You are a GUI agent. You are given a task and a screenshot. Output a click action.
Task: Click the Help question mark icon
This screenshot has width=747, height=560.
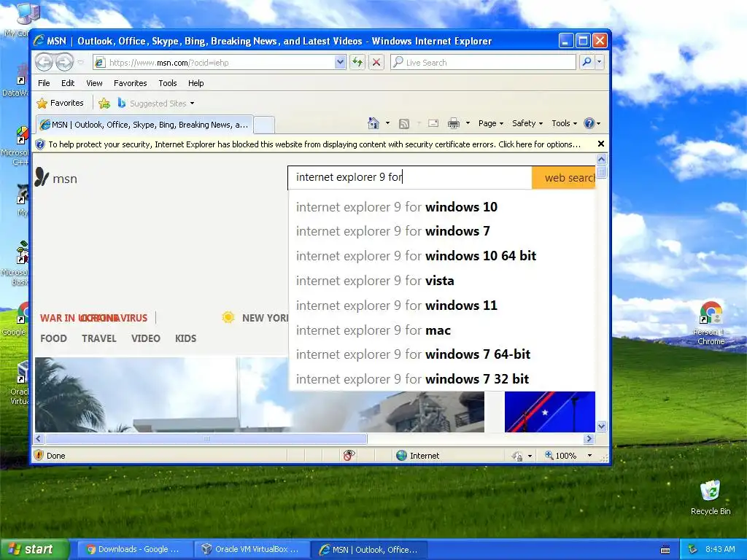[589, 123]
